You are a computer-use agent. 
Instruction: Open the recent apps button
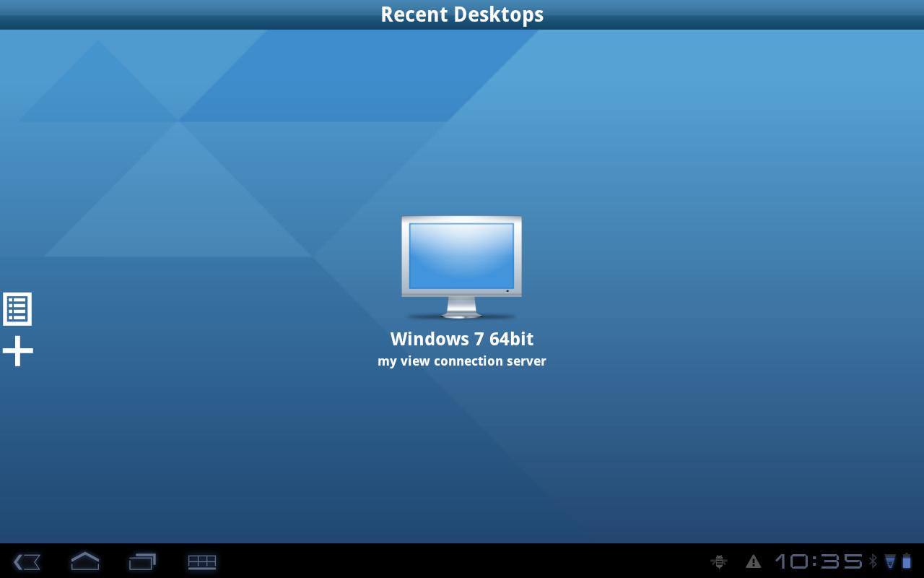tap(142, 561)
